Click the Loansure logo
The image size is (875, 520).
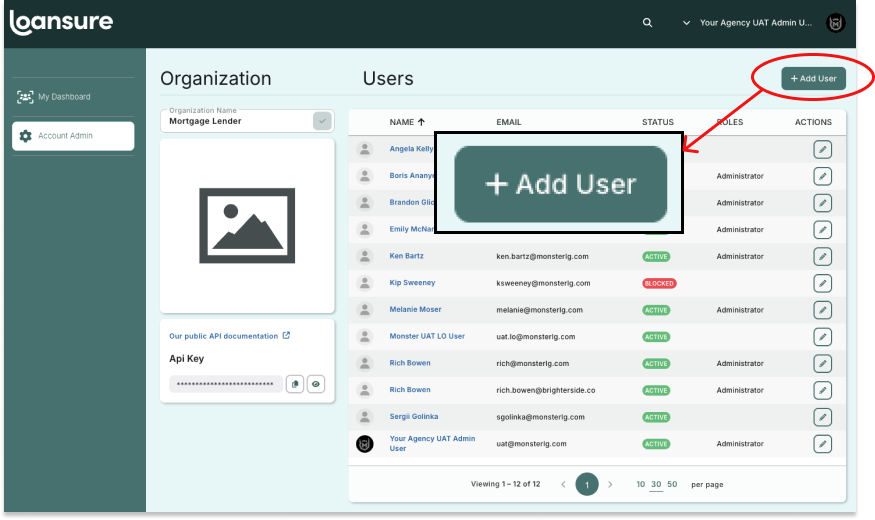click(x=61, y=22)
